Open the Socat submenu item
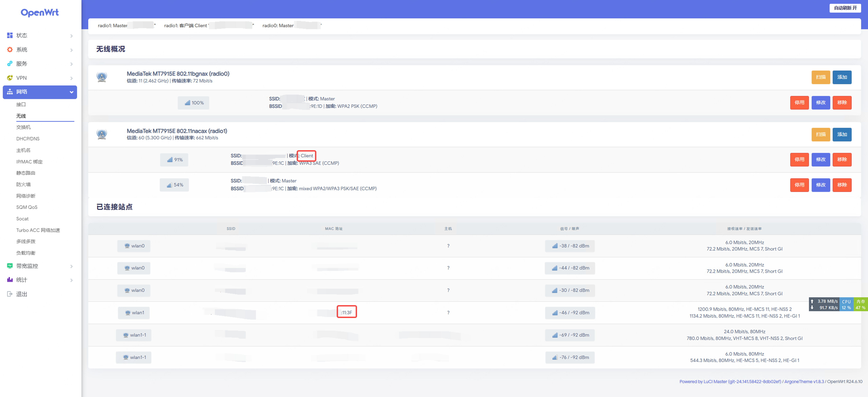This screenshot has width=868, height=397. pos(22,219)
